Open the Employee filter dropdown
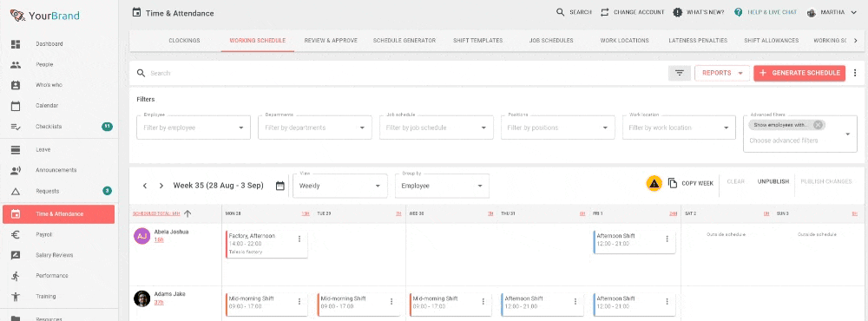 194,128
